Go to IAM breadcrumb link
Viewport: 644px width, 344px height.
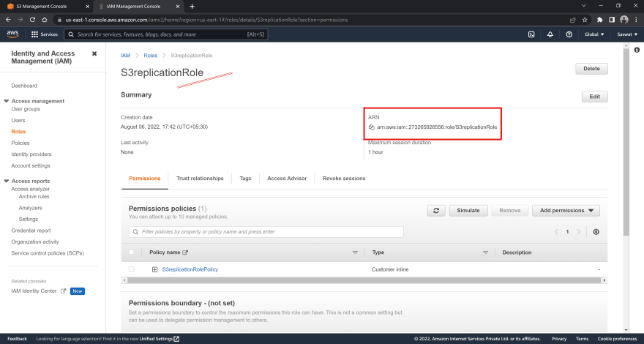pos(125,56)
